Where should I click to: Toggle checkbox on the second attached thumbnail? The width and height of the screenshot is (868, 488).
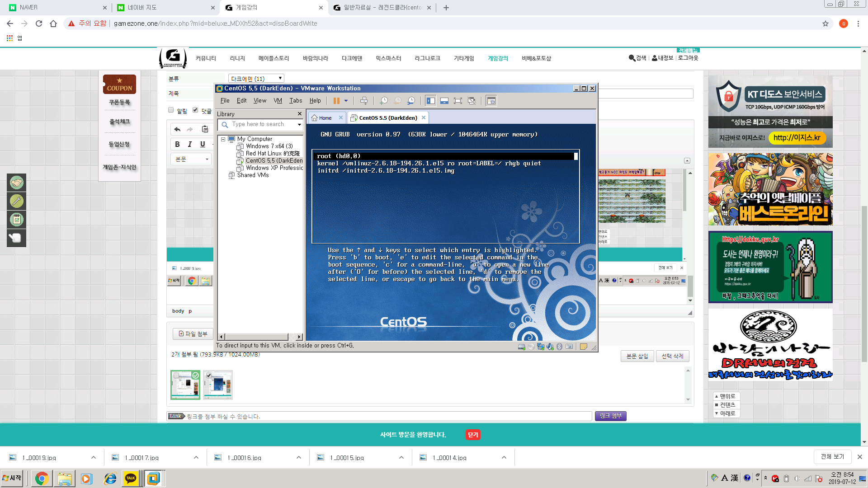(x=208, y=375)
